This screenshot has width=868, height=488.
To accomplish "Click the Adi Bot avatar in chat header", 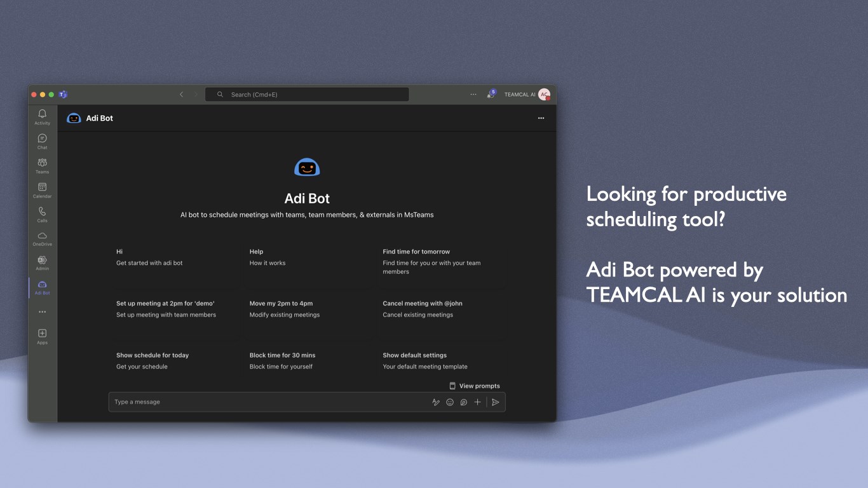I will (74, 118).
